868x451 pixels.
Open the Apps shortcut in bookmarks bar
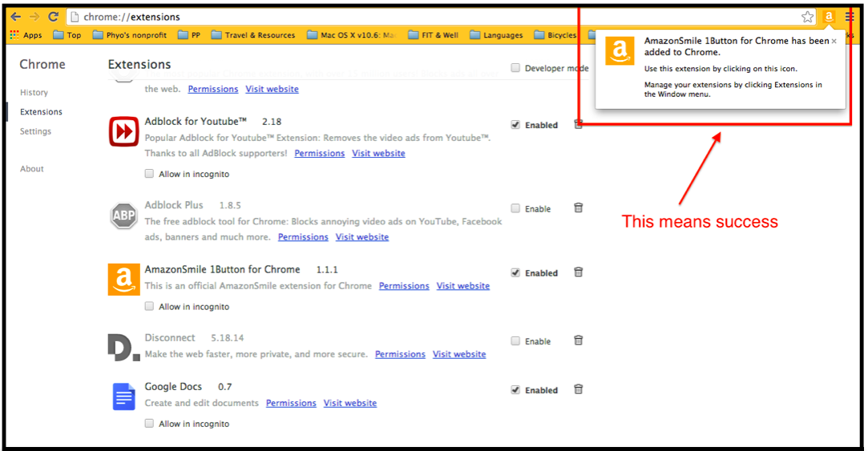(26, 35)
